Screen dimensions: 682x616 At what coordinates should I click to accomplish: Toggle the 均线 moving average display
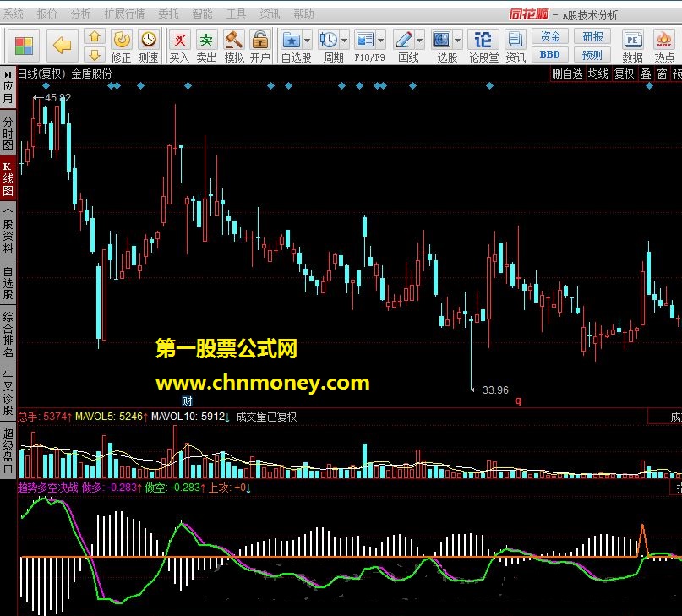[x=598, y=74]
